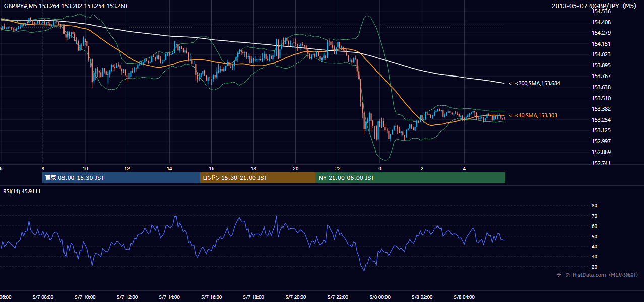Select the ロンドン 15:30-21:00 JST session bar
The height and width of the screenshot is (302, 644).
[x=258, y=178]
